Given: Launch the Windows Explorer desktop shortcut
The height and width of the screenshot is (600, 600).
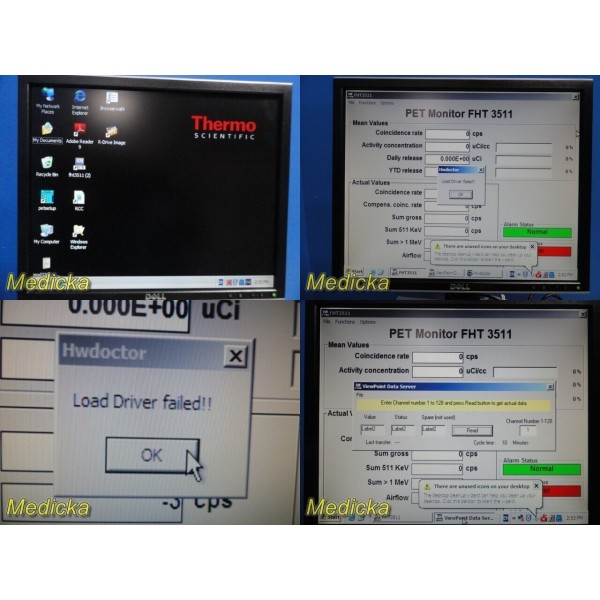Looking at the screenshot, I should click(x=78, y=236).
